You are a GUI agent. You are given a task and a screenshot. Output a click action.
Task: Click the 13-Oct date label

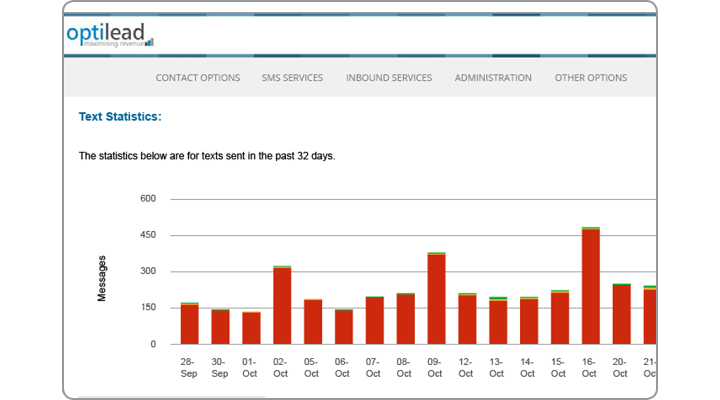(497, 366)
